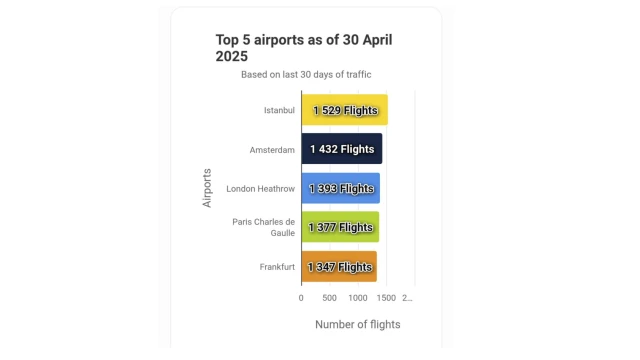
Task: Select the dark navy Amsterdam bar
Action: pos(342,149)
